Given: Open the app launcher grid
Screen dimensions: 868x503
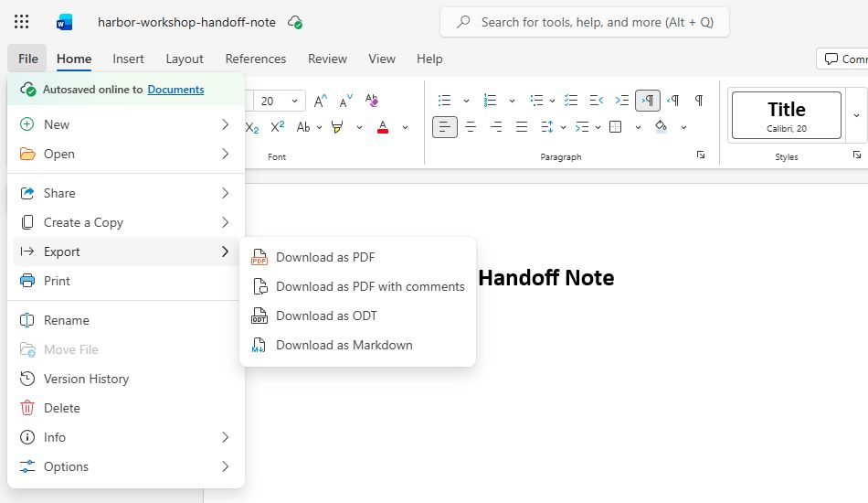Looking at the screenshot, I should coord(22,22).
